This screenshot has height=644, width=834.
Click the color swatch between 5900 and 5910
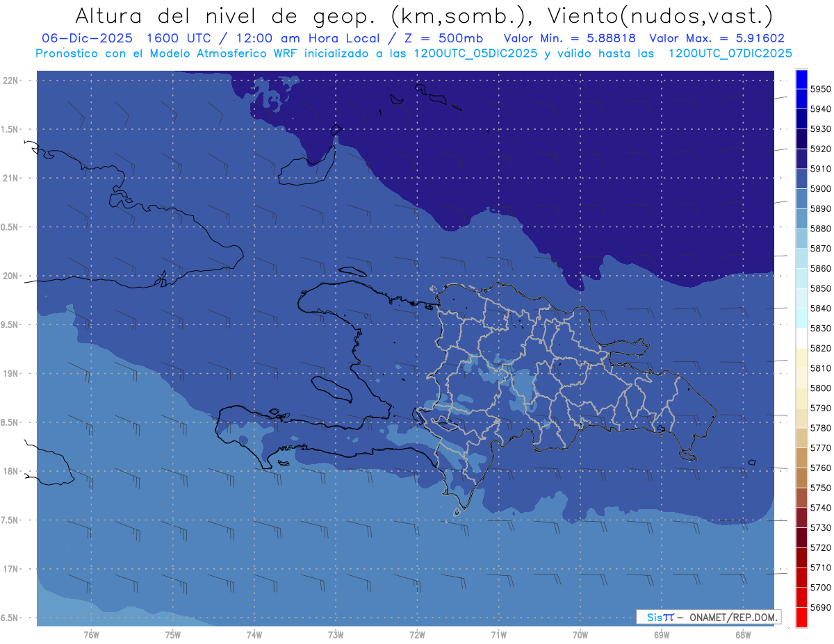(x=801, y=179)
